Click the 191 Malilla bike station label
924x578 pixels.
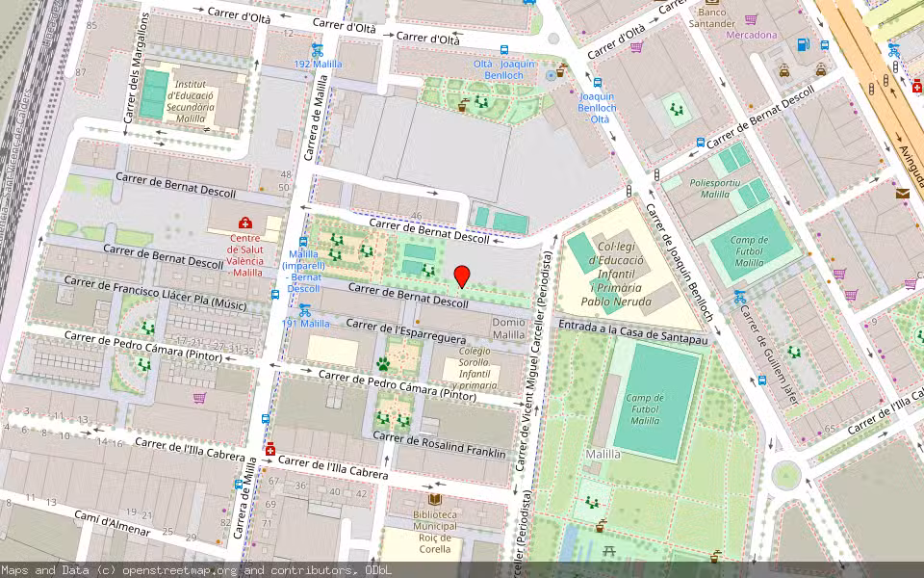(x=305, y=324)
